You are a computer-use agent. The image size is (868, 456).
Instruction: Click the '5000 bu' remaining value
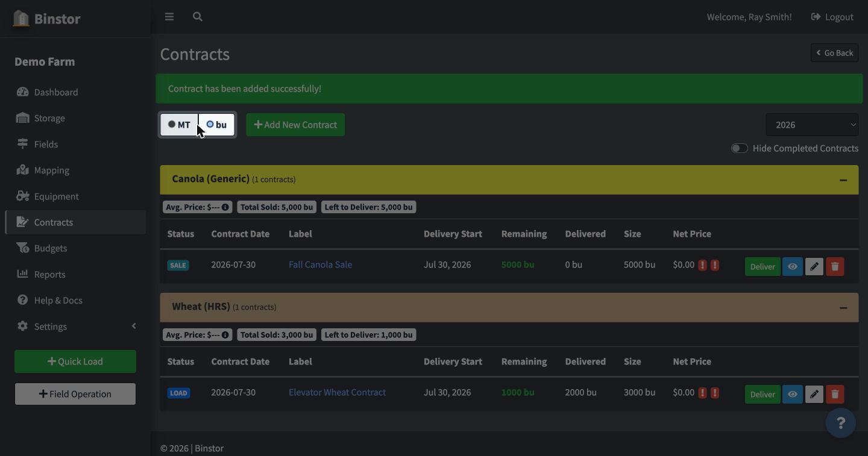[518, 264]
